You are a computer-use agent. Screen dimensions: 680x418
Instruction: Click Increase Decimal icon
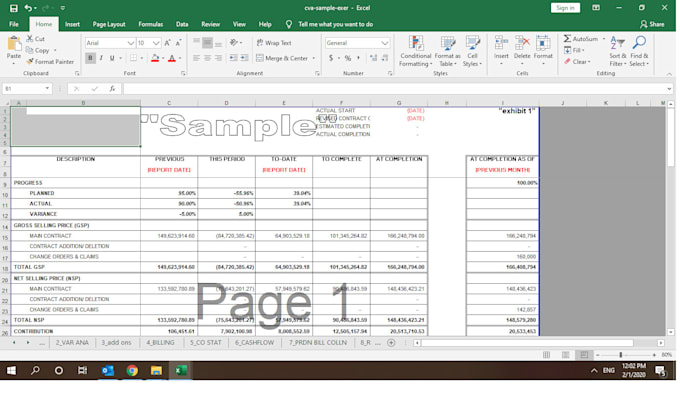pyautogui.click(x=373, y=58)
